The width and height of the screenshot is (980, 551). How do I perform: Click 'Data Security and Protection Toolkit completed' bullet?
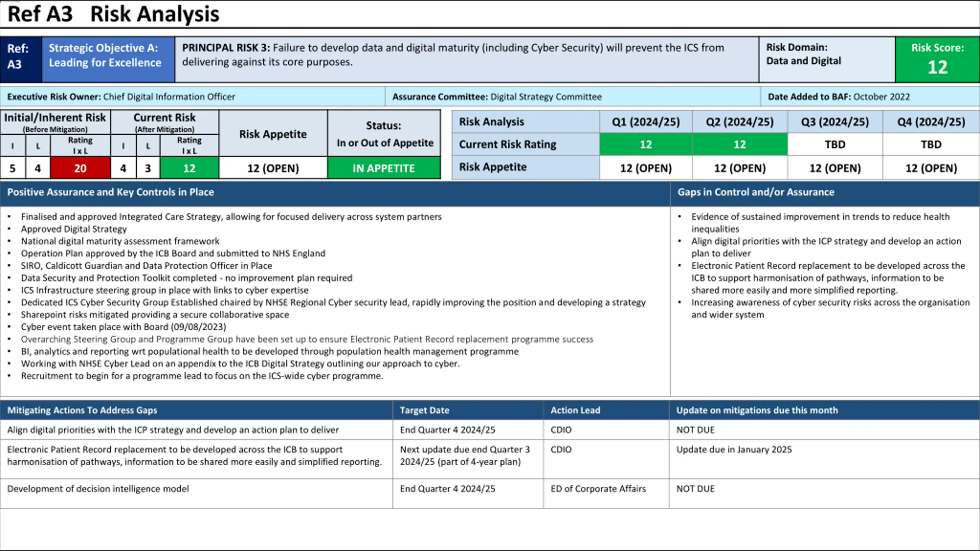[x=186, y=278]
